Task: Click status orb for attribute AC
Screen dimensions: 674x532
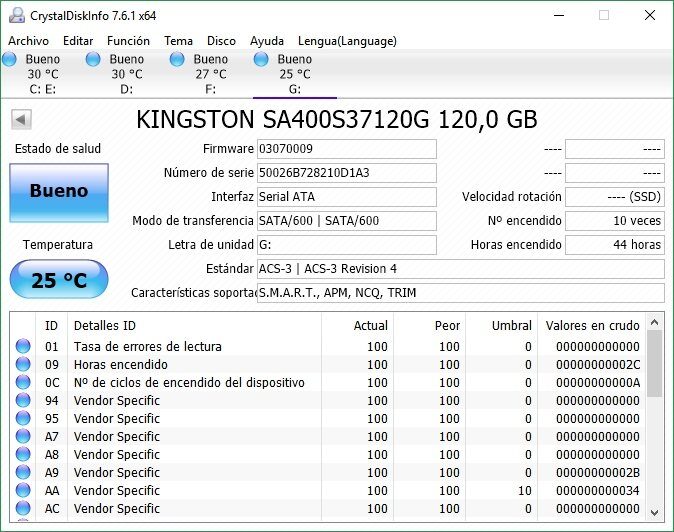Action: click(x=23, y=508)
